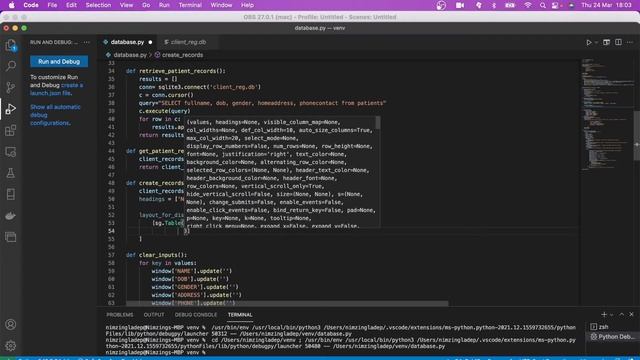Open the View menu
The height and width of the screenshot is (360, 640).
click(x=126, y=5)
